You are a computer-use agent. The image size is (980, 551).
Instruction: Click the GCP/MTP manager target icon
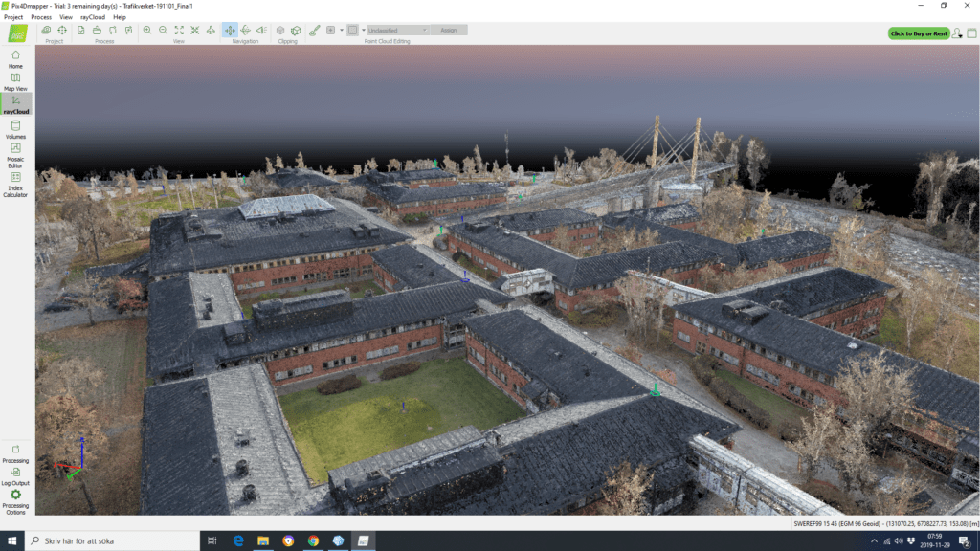pos(62,30)
